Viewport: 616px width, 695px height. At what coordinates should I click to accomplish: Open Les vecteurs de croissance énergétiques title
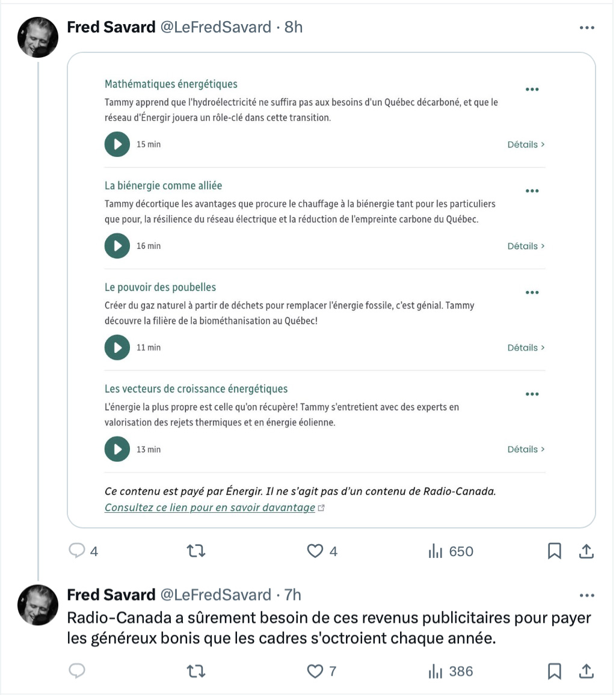click(196, 389)
